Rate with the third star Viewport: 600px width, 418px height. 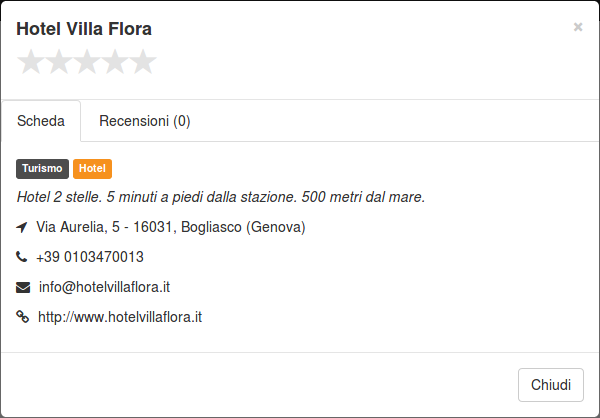87,62
